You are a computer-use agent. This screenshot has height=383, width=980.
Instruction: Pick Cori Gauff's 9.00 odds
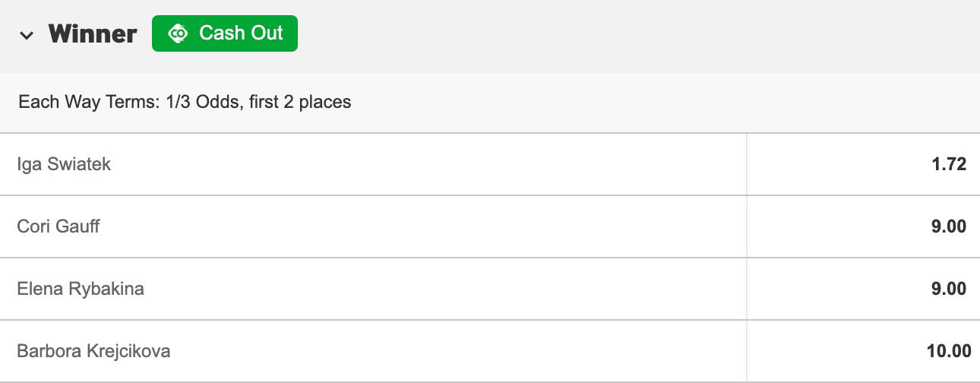(863, 226)
